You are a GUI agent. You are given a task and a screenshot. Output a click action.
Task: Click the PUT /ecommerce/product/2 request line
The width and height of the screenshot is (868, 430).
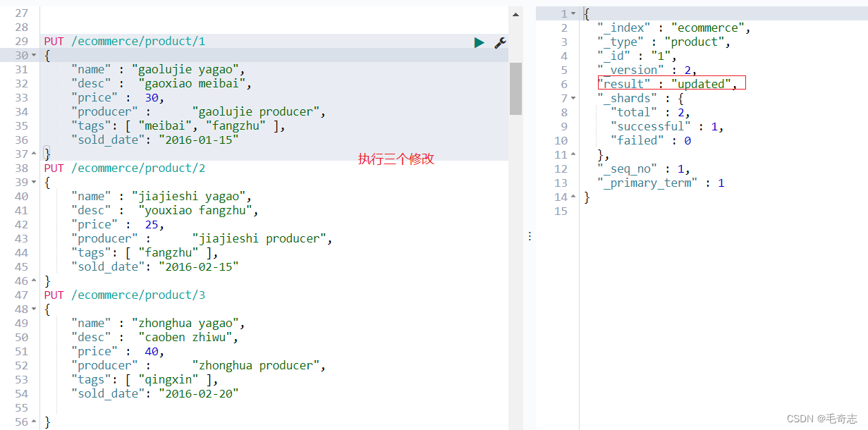(124, 168)
